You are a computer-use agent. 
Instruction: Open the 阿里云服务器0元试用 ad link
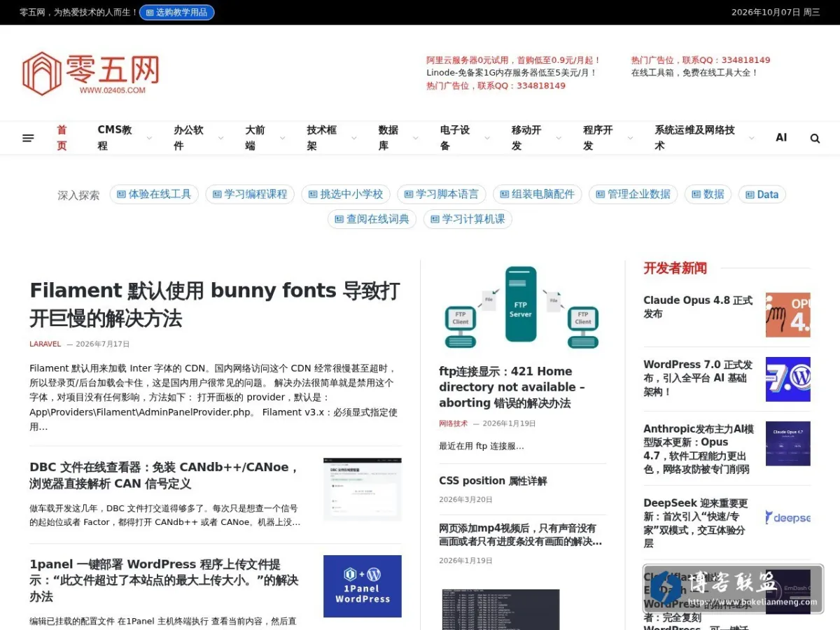coord(514,60)
